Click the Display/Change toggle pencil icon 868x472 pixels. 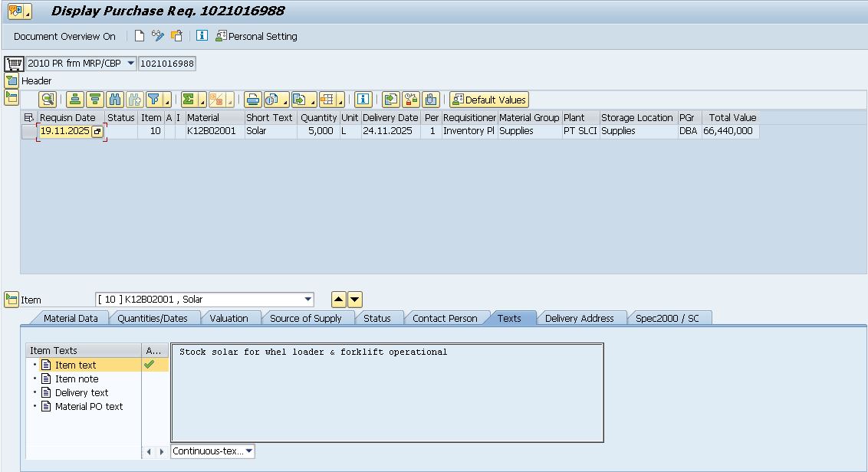158,36
